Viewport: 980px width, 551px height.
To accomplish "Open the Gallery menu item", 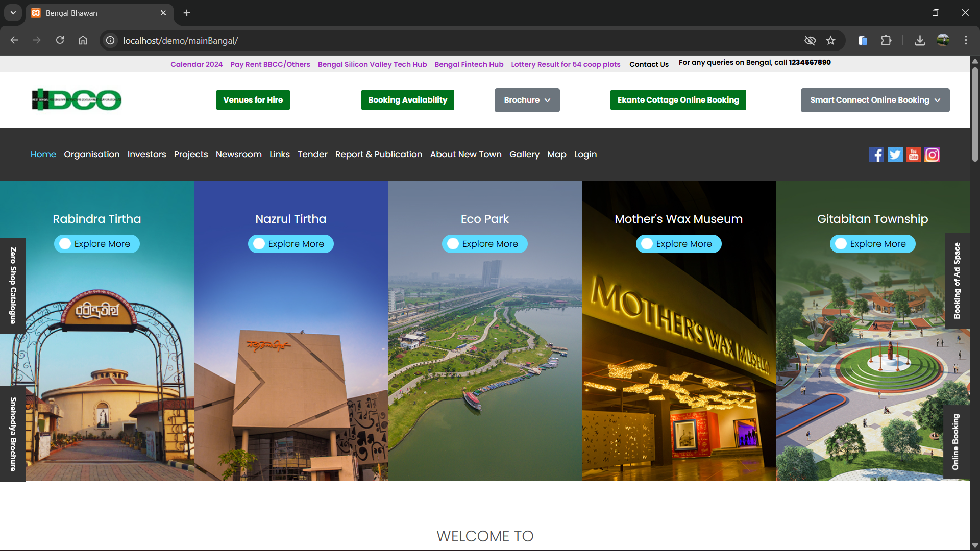I will point(524,154).
